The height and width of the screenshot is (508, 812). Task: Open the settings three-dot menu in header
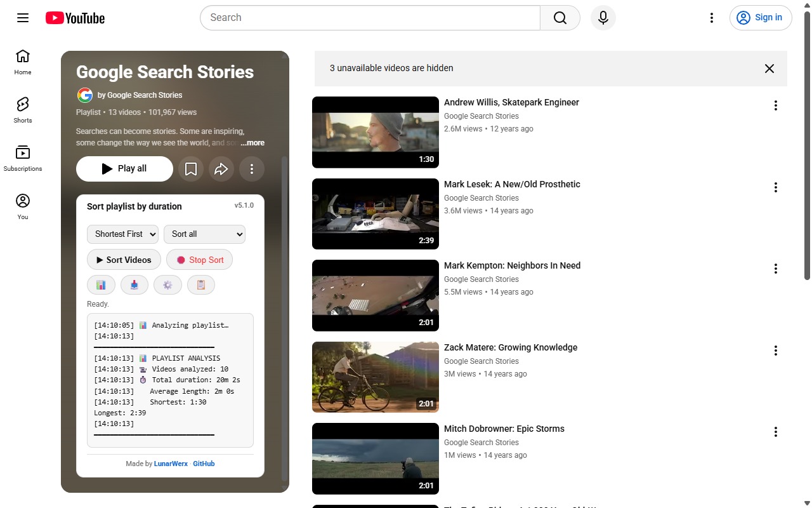point(712,18)
